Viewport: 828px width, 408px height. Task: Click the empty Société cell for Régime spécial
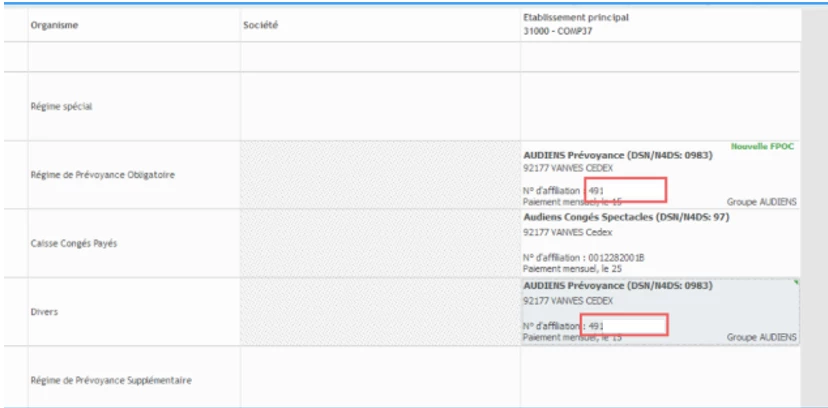380,106
